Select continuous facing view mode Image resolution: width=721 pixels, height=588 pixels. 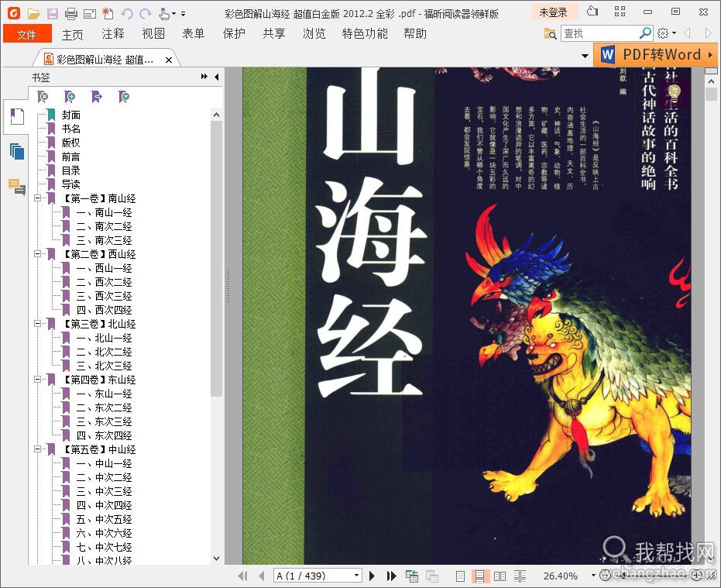[x=520, y=576]
